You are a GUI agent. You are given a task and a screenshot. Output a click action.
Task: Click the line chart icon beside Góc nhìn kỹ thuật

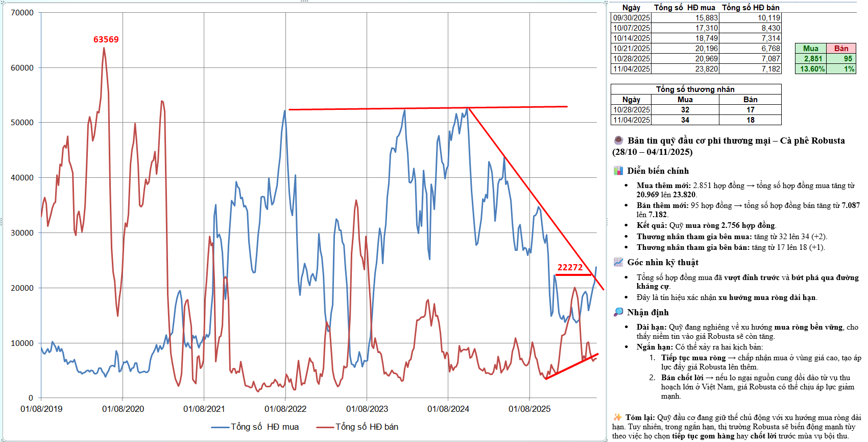tap(618, 262)
